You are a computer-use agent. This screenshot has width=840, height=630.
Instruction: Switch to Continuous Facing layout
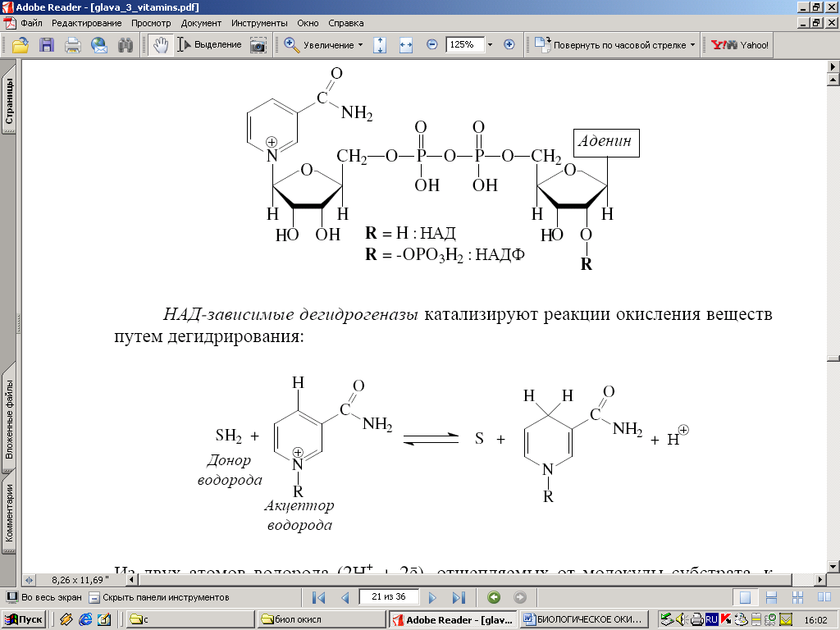click(797, 597)
